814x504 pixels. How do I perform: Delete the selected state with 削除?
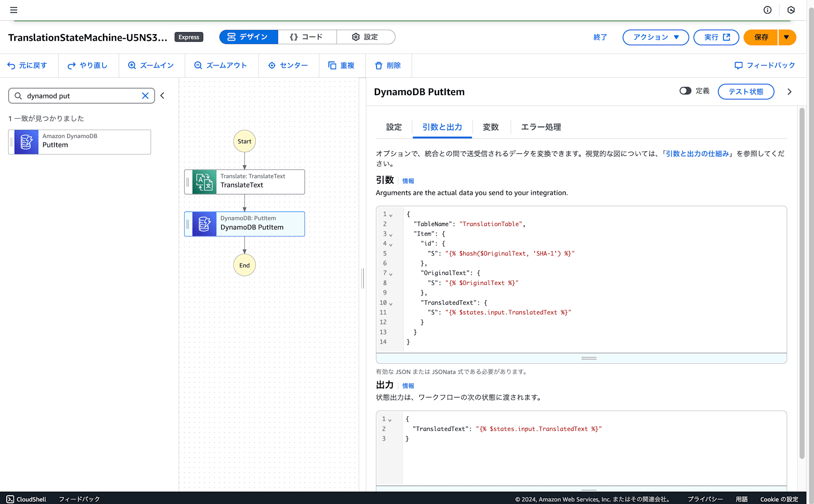[388, 65]
